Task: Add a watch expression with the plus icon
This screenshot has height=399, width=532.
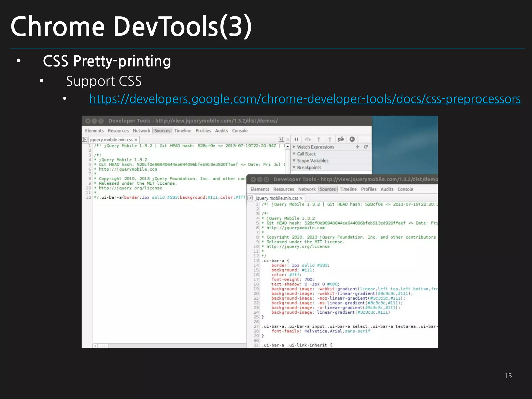Action: pyautogui.click(x=357, y=147)
